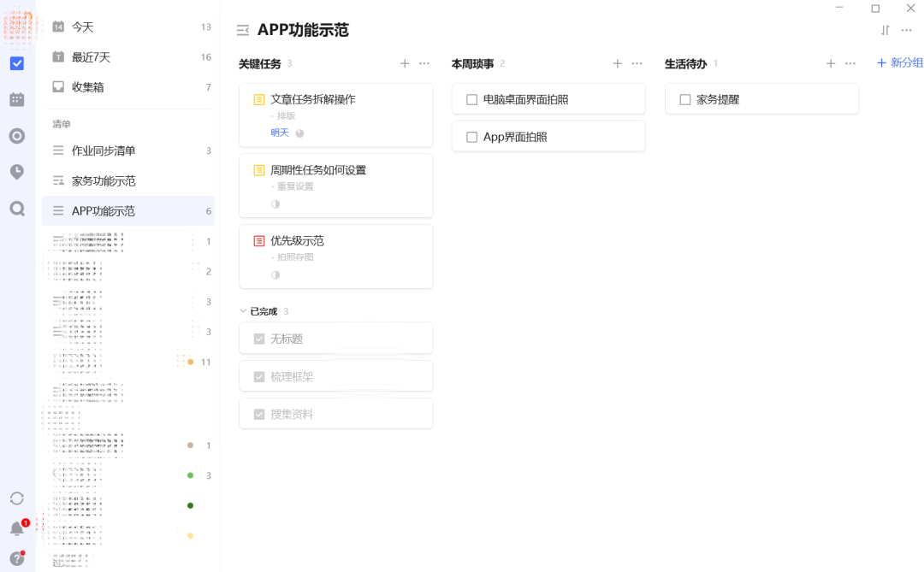The image size is (924, 572).
Task: Open more options for 生活待办 column
Action: (x=850, y=63)
